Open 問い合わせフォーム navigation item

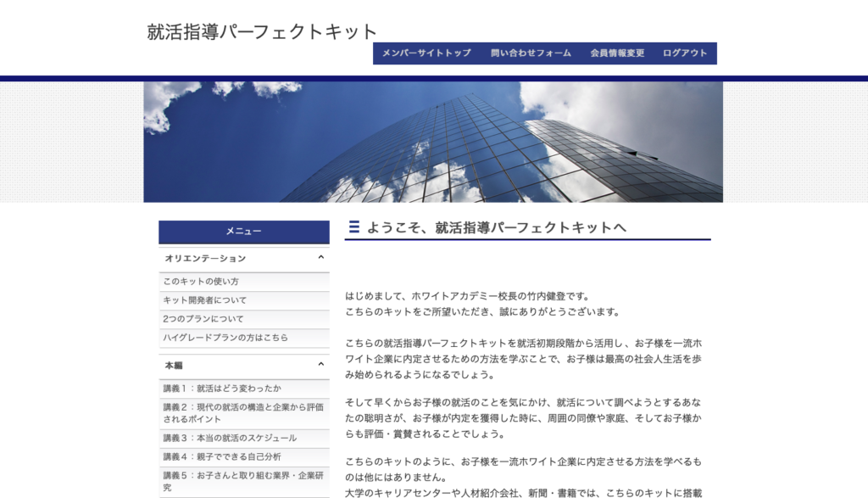click(x=531, y=53)
